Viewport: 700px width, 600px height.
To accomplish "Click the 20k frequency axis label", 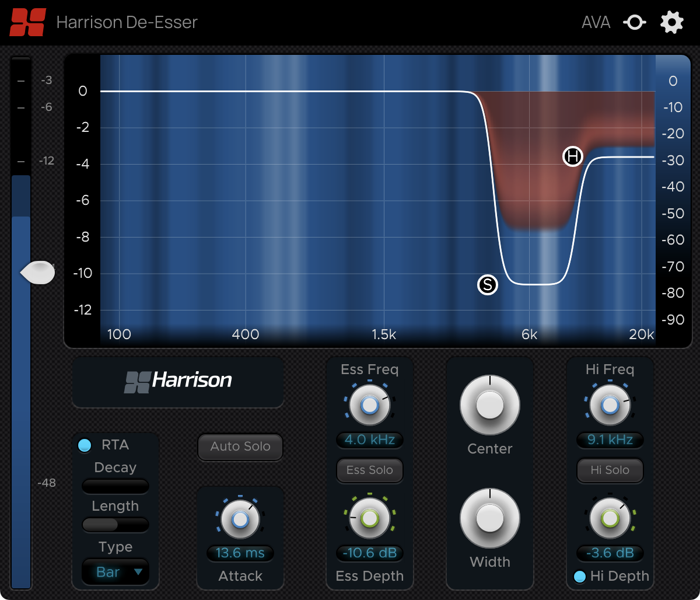I will tap(642, 334).
